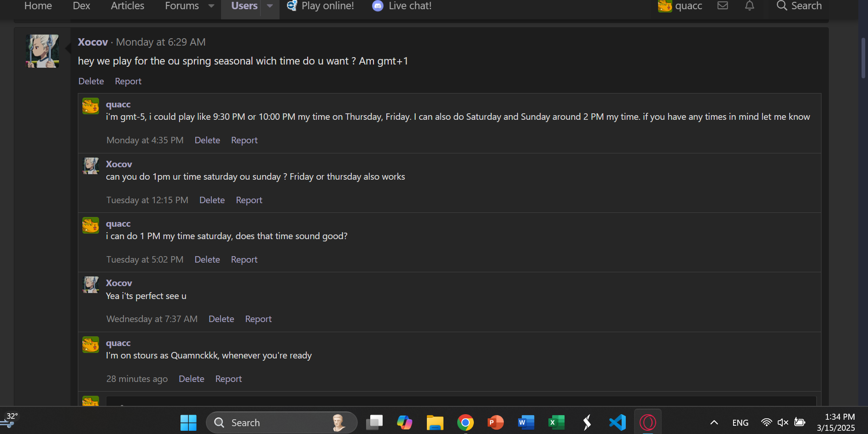Report the Wednesday 7:37 AM comment

(258, 319)
